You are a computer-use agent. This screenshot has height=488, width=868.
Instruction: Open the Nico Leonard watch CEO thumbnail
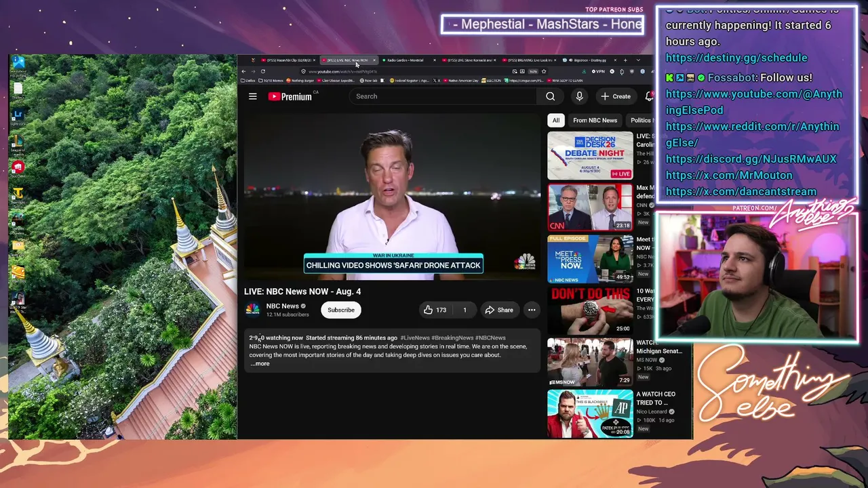pos(590,413)
